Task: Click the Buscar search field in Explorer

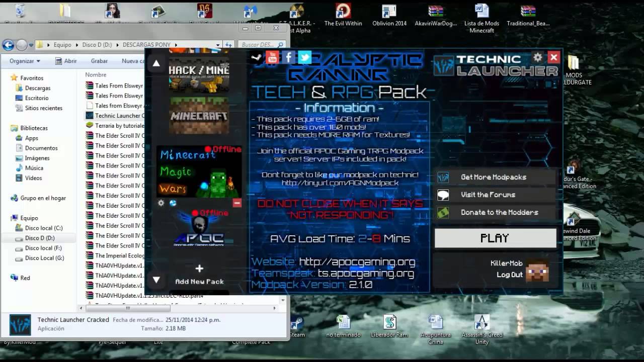Action: pos(261,45)
